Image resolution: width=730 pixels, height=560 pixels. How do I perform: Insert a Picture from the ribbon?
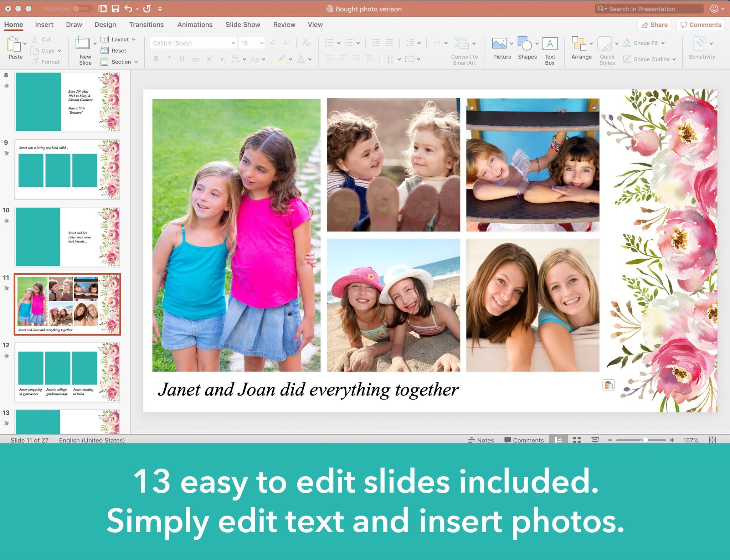tap(502, 46)
